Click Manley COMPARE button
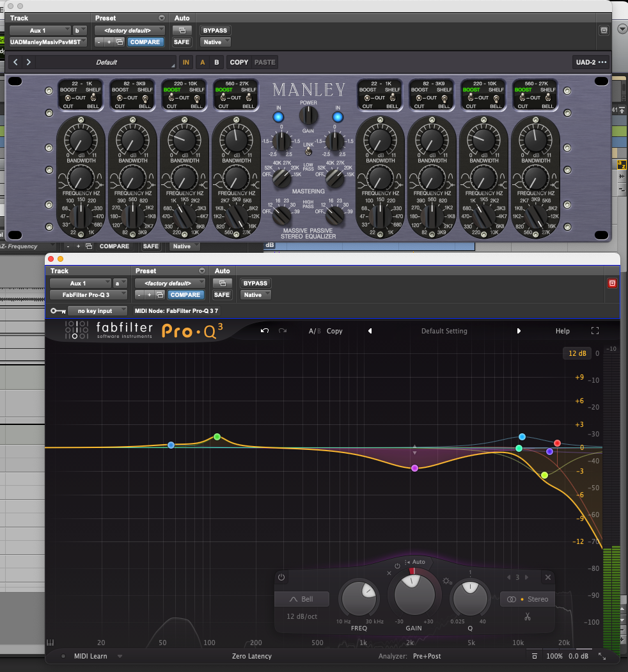628x672 pixels. [x=145, y=42]
